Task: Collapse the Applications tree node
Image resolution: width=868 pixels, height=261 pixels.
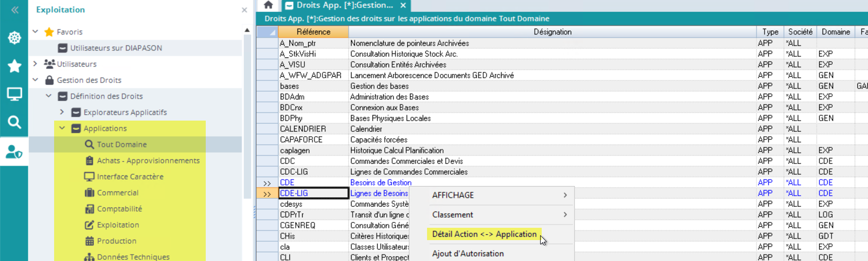Action: (x=62, y=128)
